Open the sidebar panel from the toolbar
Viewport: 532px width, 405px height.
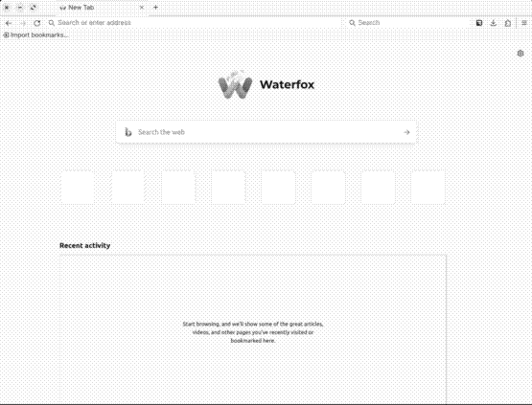(479, 23)
